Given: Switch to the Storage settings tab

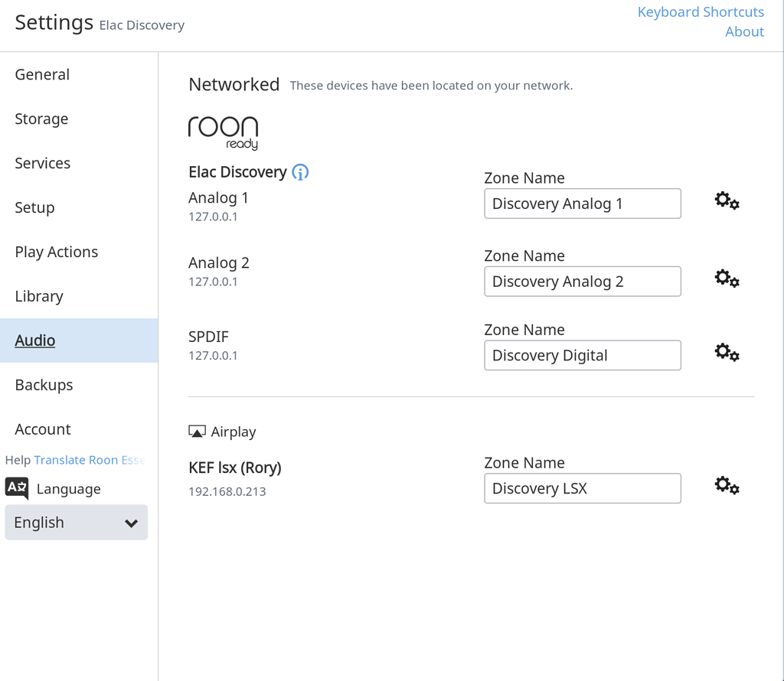Looking at the screenshot, I should pyautogui.click(x=41, y=119).
